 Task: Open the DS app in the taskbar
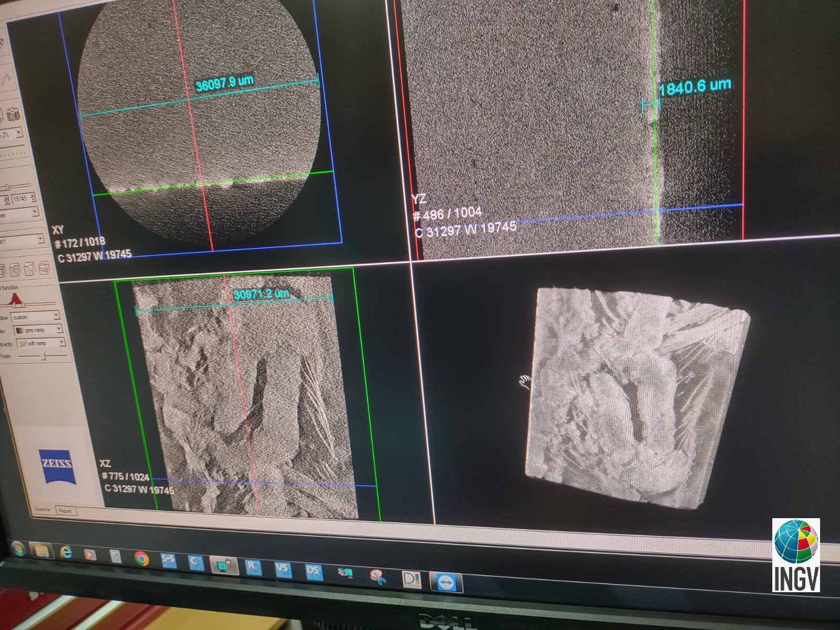(x=313, y=572)
